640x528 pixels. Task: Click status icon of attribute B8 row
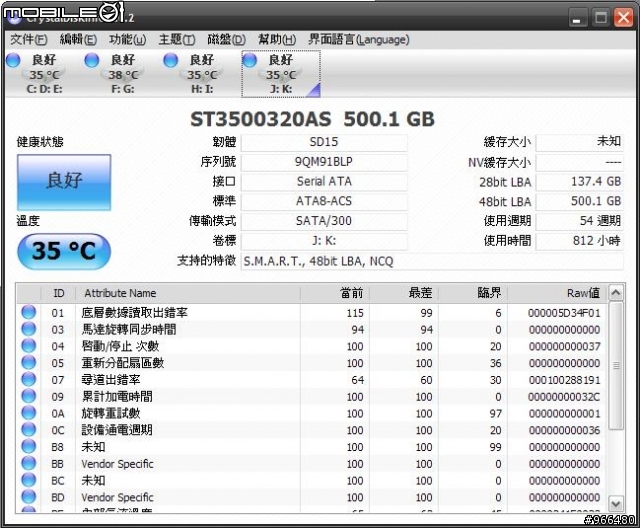[29, 447]
